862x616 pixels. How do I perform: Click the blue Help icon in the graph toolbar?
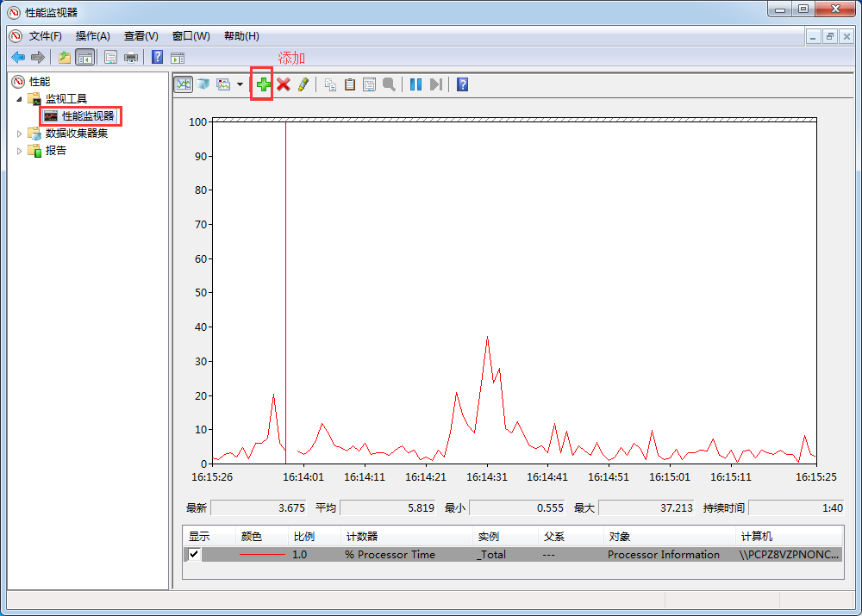[x=463, y=84]
